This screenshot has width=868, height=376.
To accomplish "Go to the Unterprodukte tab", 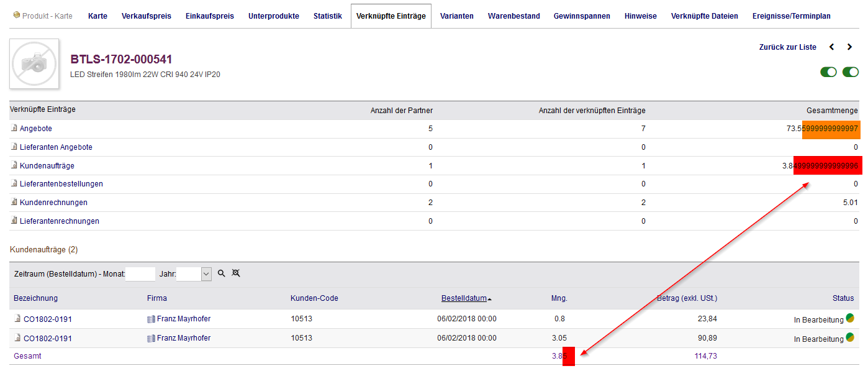I will [274, 16].
